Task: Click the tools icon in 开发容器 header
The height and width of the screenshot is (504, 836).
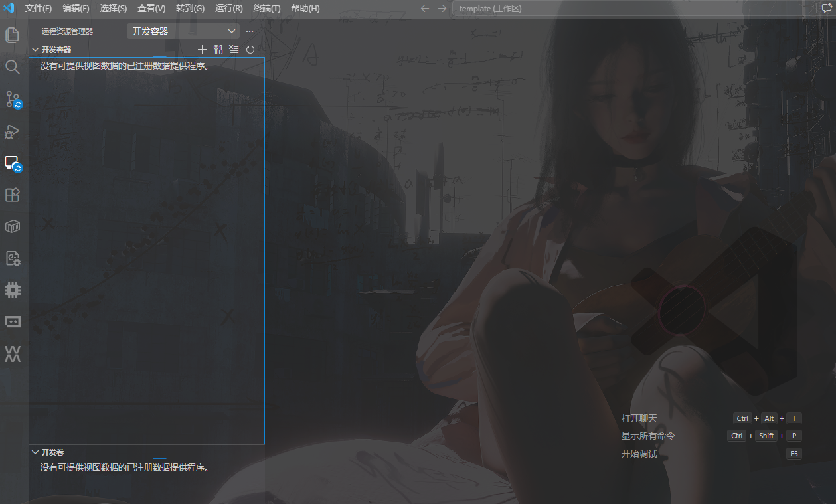Action: point(218,50)
